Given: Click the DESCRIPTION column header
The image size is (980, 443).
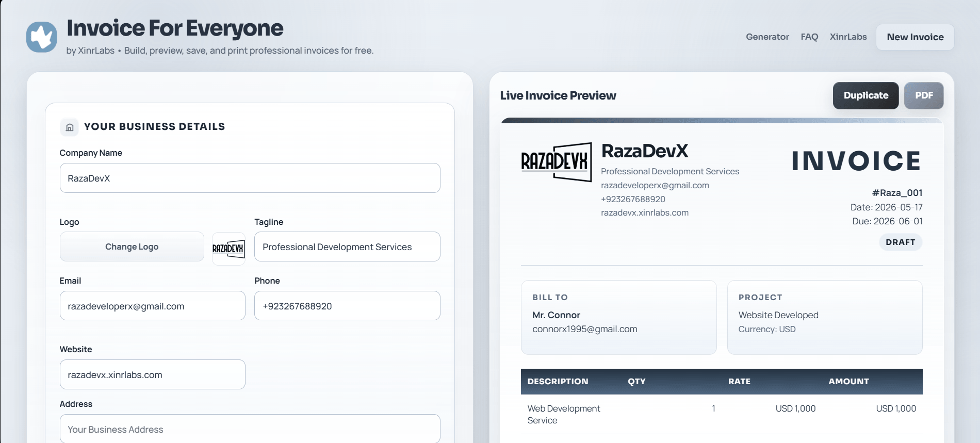Looking at the screenshot, I should (x=558, y=382).
